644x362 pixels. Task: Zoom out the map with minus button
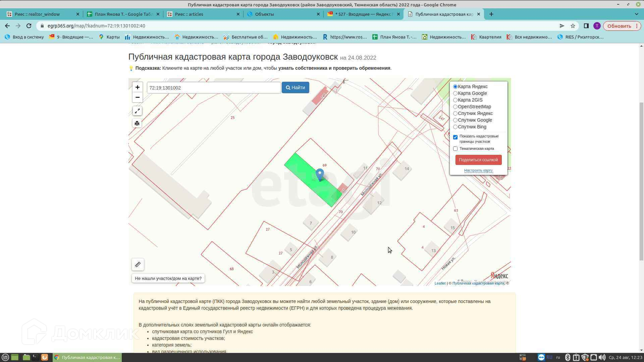click(137, 97)
